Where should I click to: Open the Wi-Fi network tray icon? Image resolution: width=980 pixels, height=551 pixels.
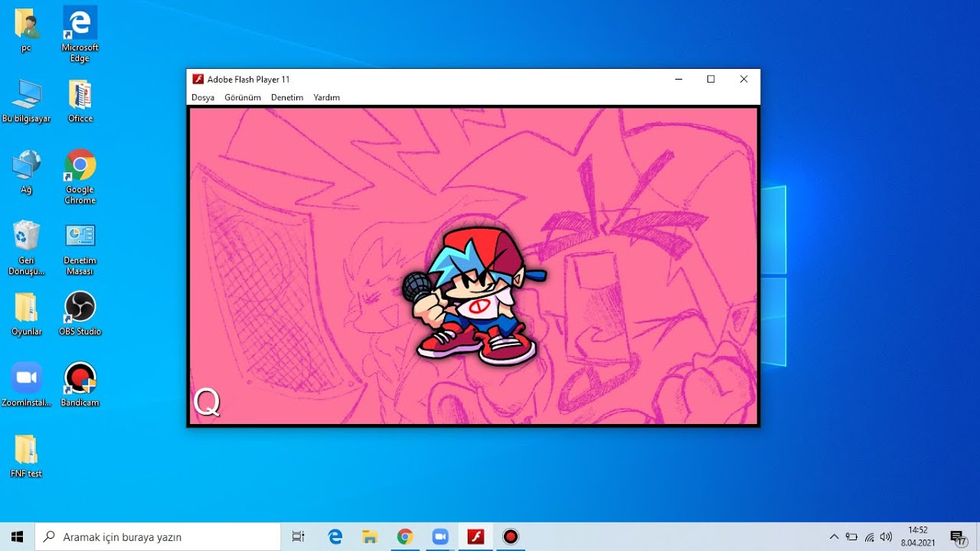tap(869, 536)
